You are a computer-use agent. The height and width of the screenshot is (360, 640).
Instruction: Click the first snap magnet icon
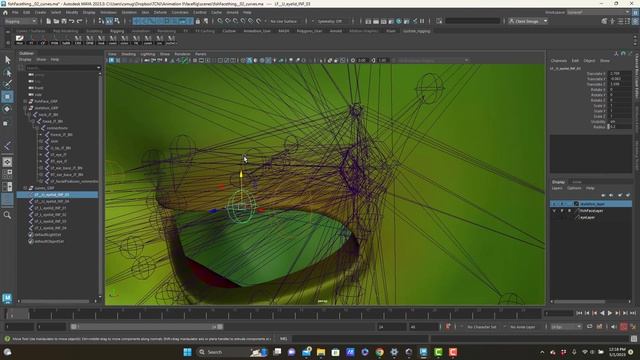pyautogui.click(x=220, y=21)
